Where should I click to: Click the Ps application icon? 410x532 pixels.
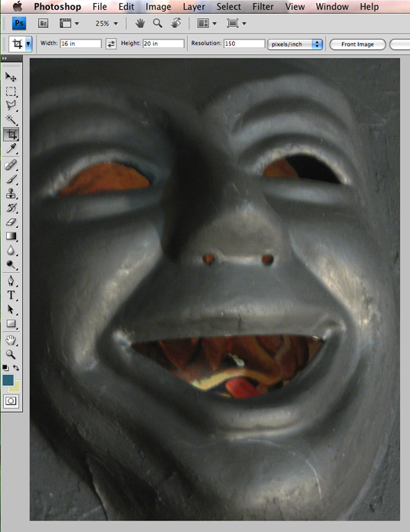[19, 24]
